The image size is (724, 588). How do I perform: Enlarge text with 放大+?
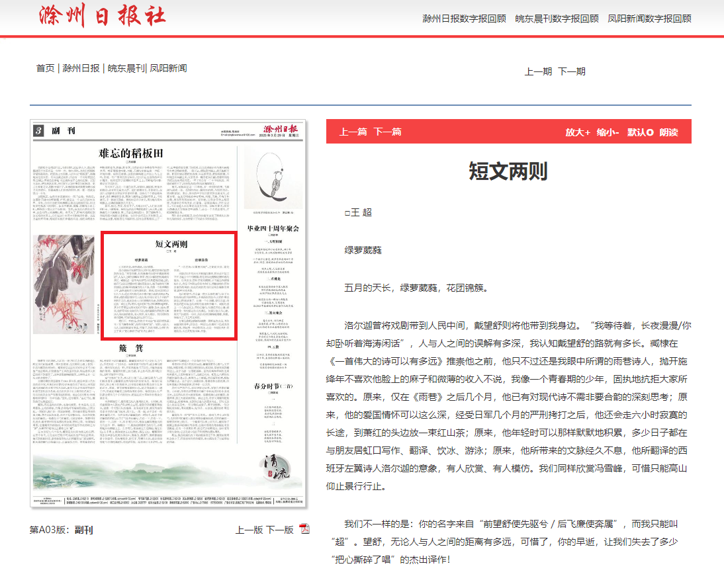[x=578, y=132]
